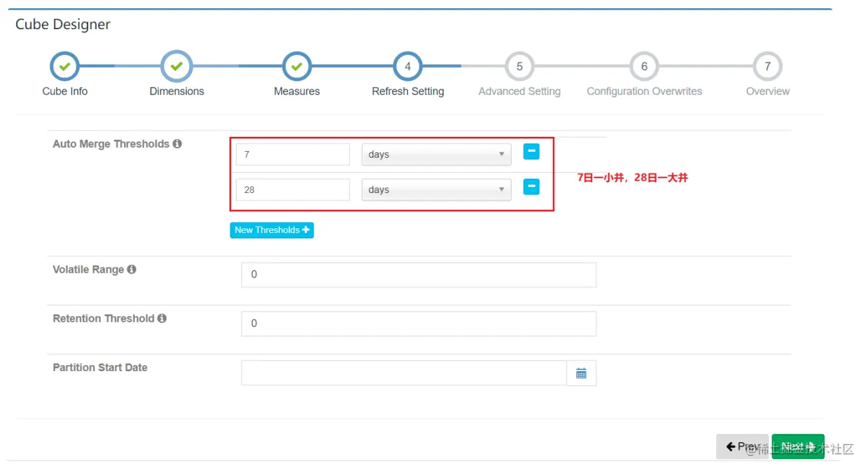Click the Retention Threshold label
This screenshot has height=470, width=868.
pyautogui.click(x=104, y=318)
